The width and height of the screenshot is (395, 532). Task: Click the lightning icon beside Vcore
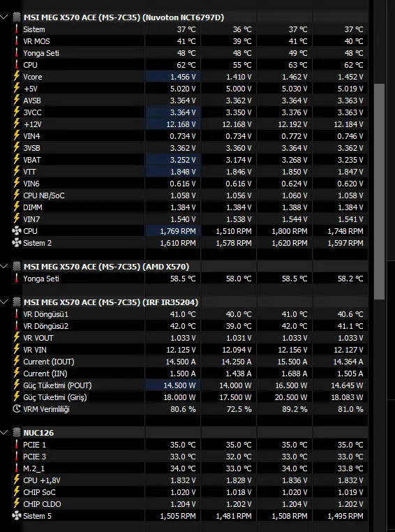tap(16, 77)
